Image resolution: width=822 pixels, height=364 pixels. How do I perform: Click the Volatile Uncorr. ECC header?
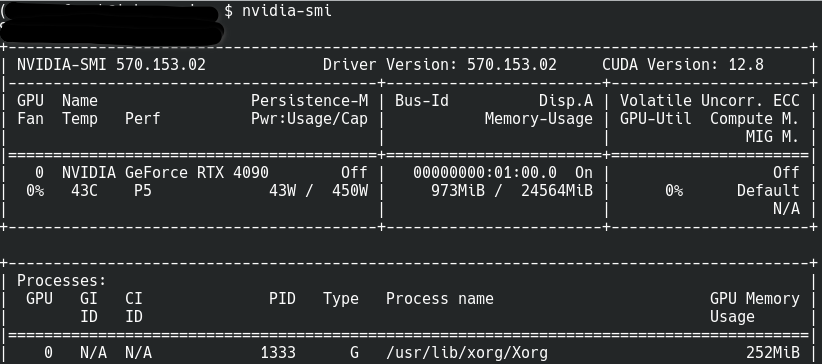click(710, 101)
